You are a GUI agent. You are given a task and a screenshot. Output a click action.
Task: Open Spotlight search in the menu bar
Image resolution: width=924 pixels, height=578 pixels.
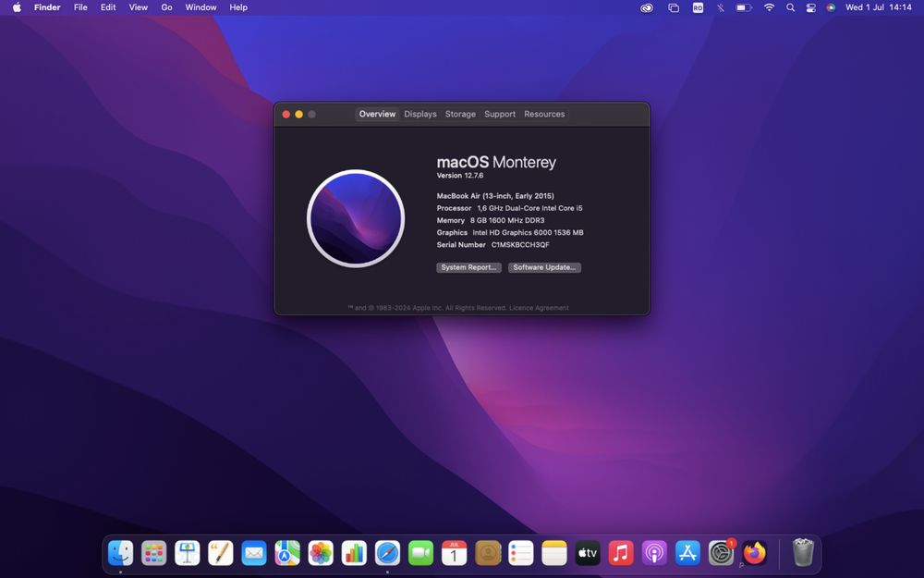pos(790,7)
